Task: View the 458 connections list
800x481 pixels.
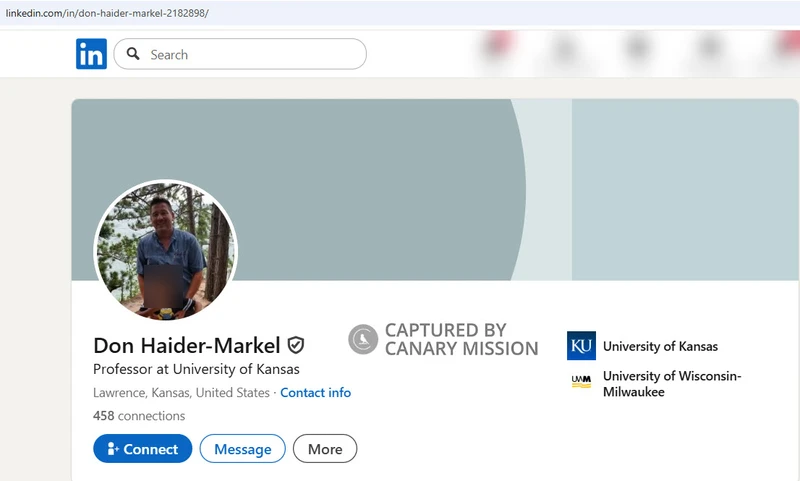Action: pyautogui.click(x=139, y=416)
